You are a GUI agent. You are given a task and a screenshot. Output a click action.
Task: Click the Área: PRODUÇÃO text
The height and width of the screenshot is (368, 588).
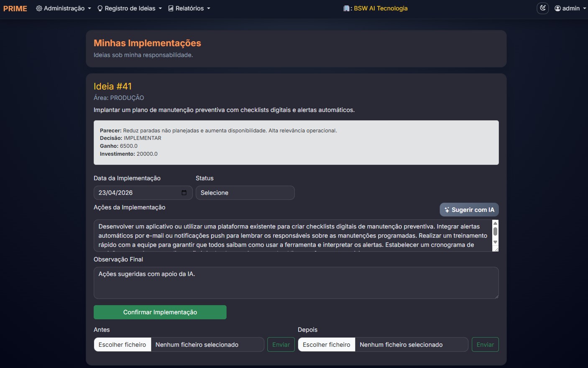click(119, 98)
